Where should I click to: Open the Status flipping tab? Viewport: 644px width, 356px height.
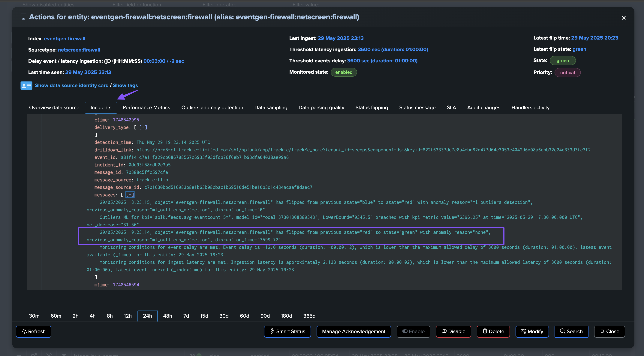[x=372, y=107]
